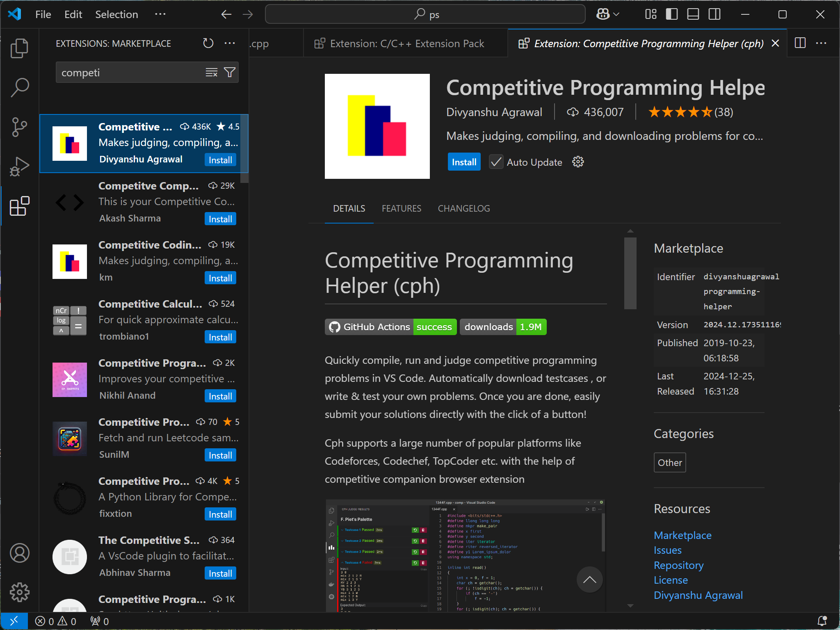This screenshot has height=630, width=840.
Task: Open Divyanshu Agrawal resource link
Action: click(698, 595)
